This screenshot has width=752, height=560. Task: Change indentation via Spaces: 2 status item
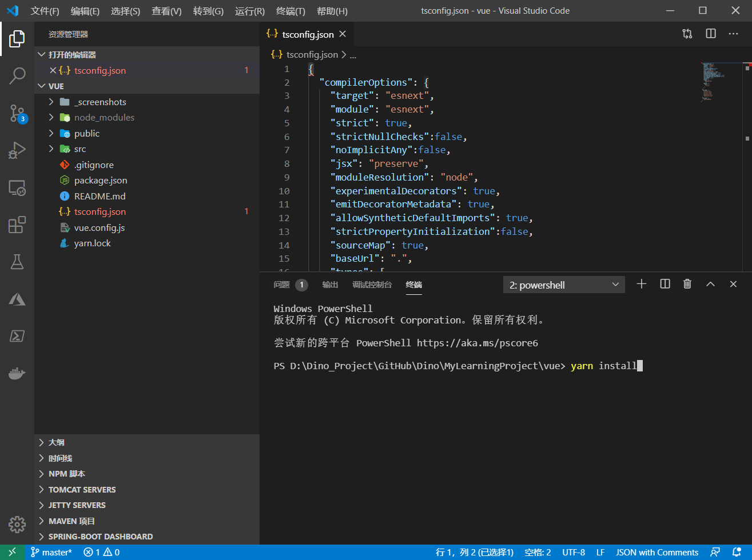538,552
